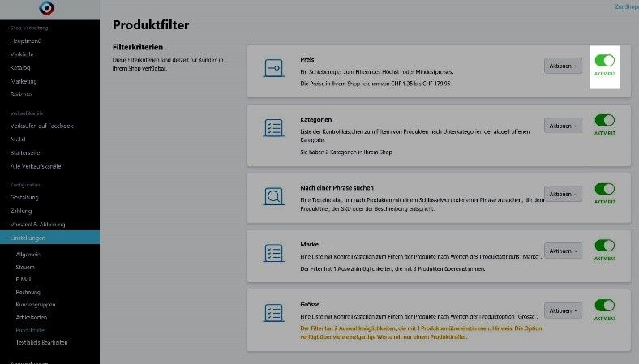Open Startseite sales channel
639x364 pixels.
pyautogui.click(x=25, y=153)
